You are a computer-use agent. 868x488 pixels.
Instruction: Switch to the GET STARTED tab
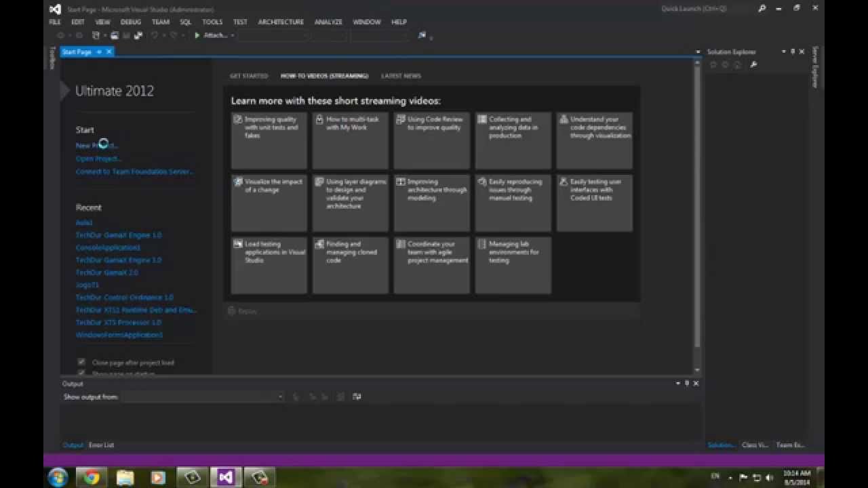coord(249,76)
